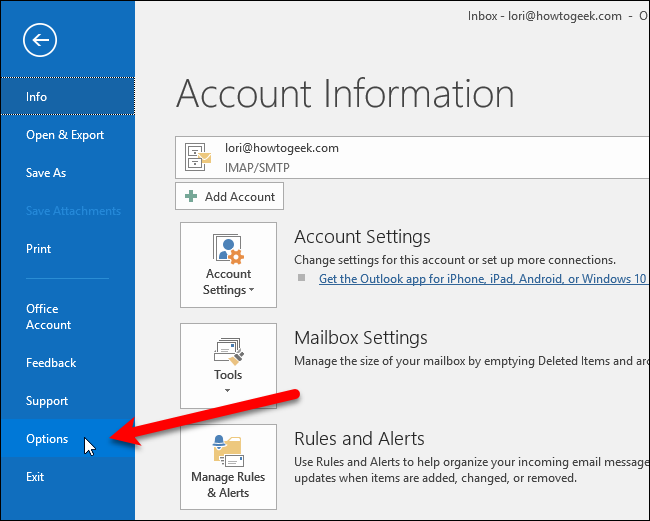Choose Save As in the sidebar
This screenshot has height=521, width=650.
point(46,173)
